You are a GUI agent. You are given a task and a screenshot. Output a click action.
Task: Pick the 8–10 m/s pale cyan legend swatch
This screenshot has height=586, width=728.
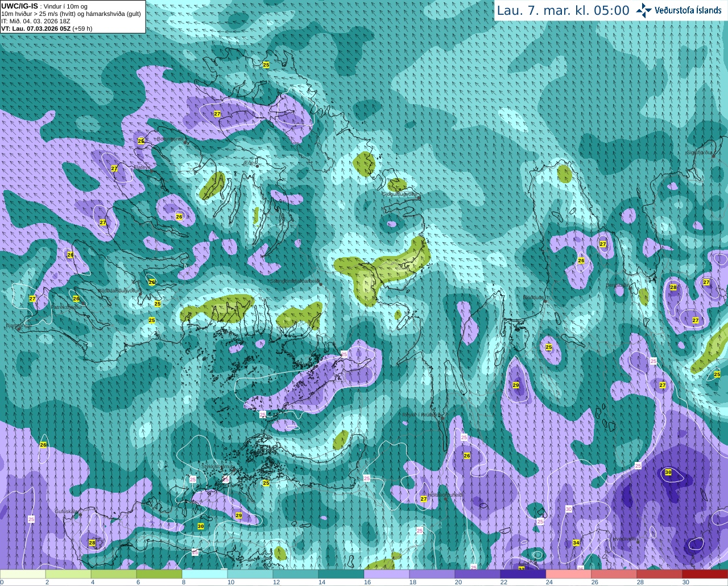coord(205,575)
